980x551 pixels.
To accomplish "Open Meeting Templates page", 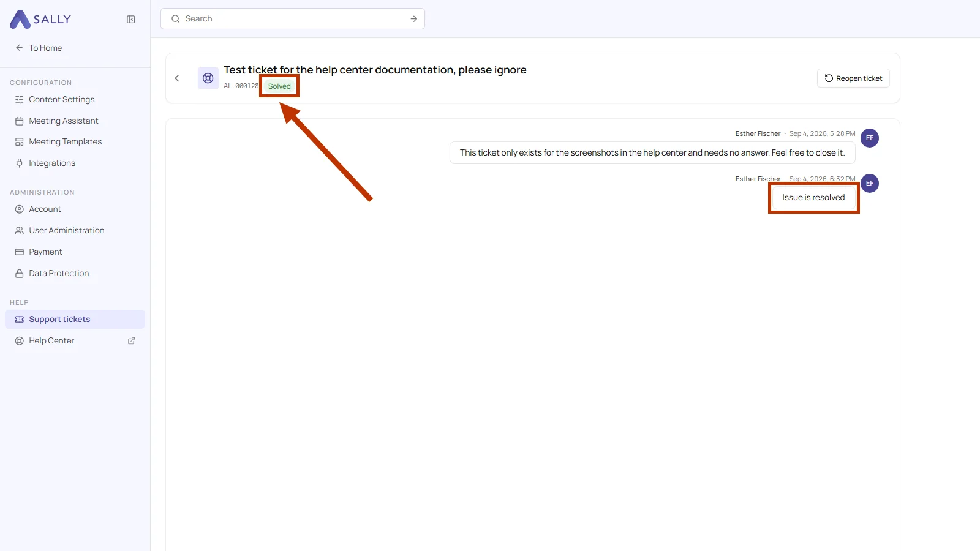I will (x=75, y=142).
